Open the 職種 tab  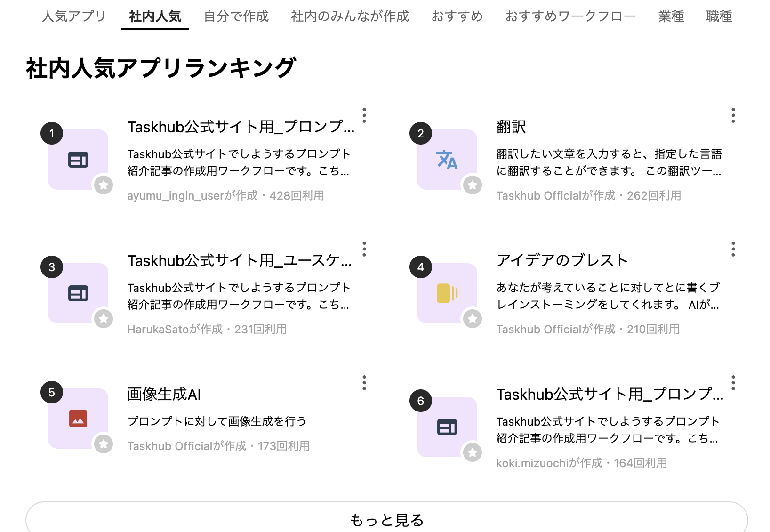pos(719,16)
